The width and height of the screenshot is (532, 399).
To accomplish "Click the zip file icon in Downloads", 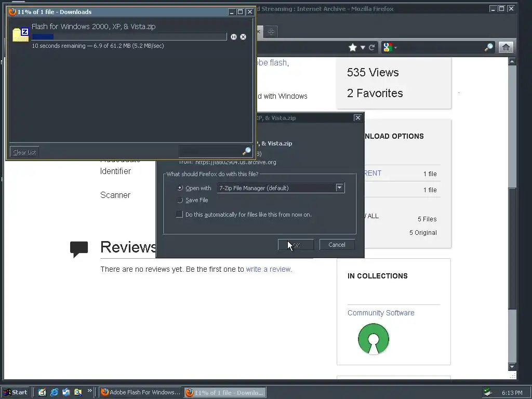I will coord(21,35).
